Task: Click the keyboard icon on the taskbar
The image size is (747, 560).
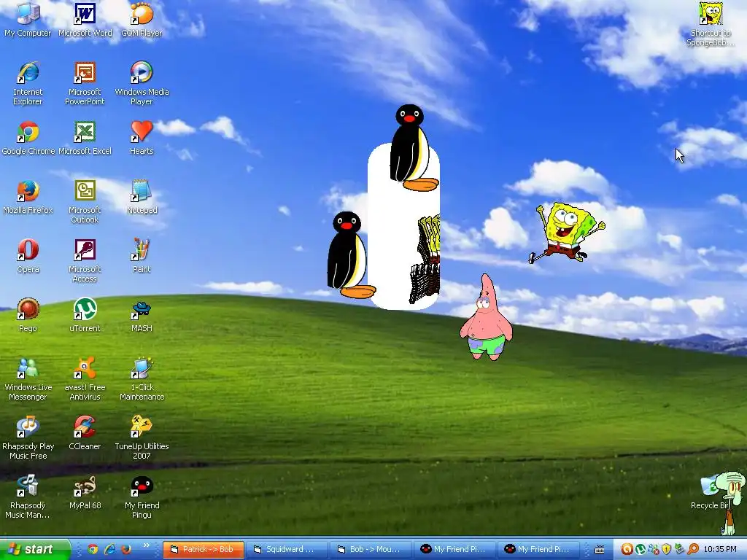Action: (x=600, y=550)
